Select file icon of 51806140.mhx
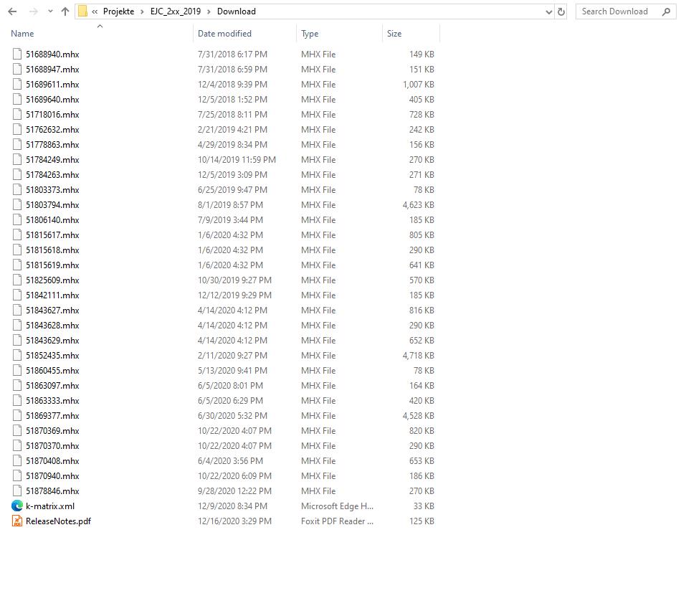 click(x=17, y=219)
